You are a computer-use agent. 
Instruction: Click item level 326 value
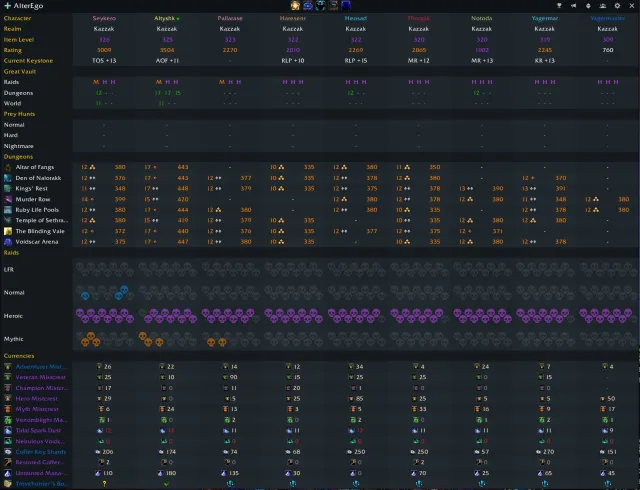[x=104, y=40]
